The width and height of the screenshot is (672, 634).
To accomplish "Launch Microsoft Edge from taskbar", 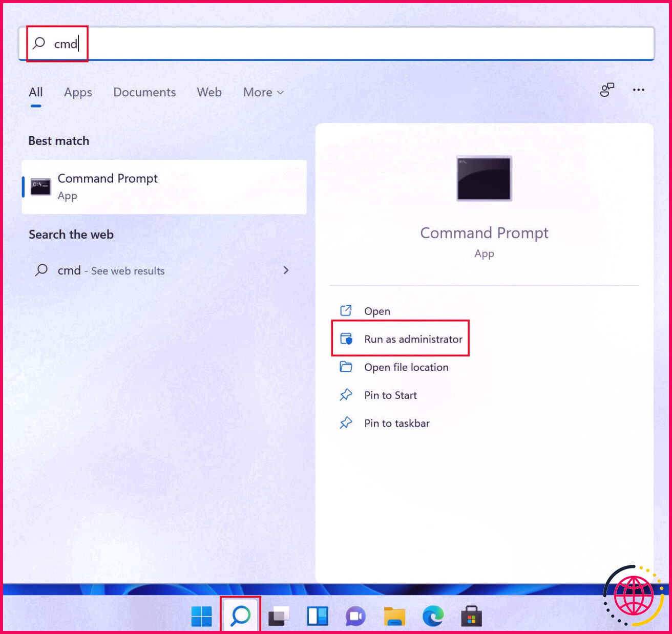I will pyautogui.click(x=433, y=616).
